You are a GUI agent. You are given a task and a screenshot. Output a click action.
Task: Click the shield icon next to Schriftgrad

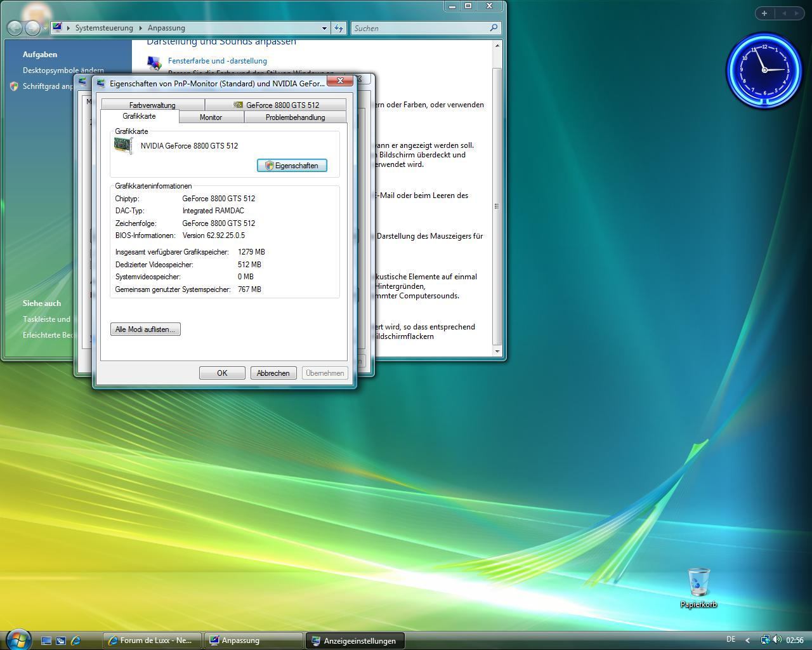coord(14,86)
